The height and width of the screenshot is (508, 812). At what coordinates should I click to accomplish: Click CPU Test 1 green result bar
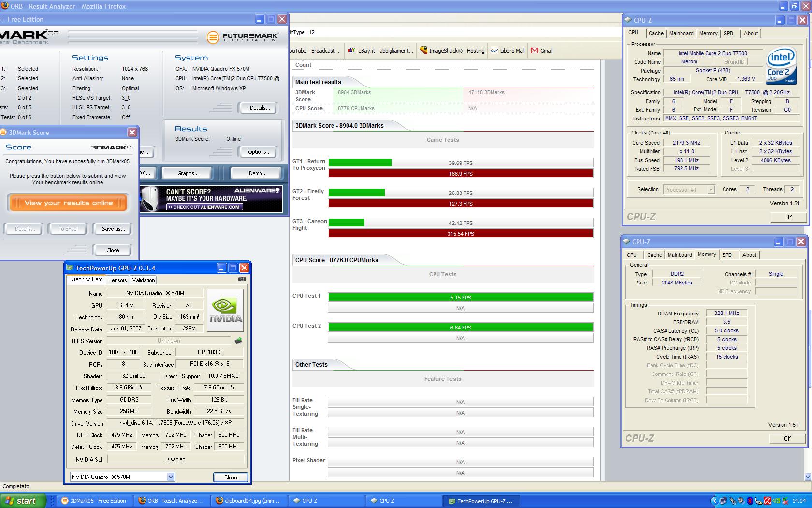461,298
